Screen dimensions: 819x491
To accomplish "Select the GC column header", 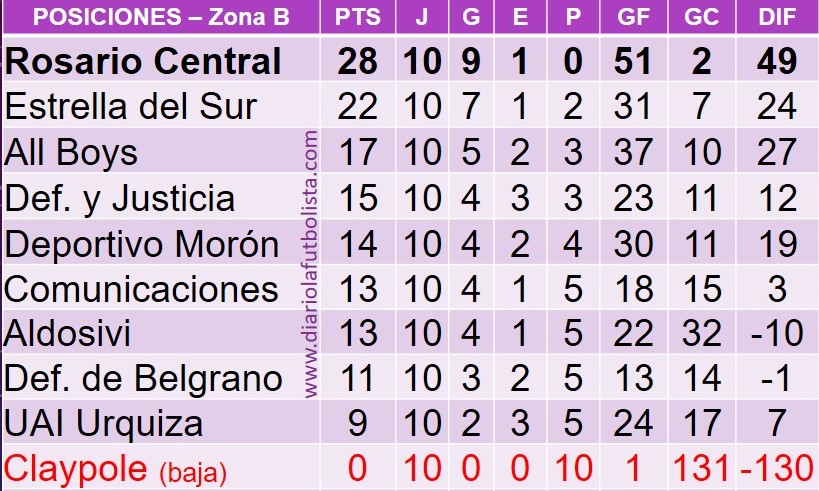I will pyautogui.click(x=701, y=17).
